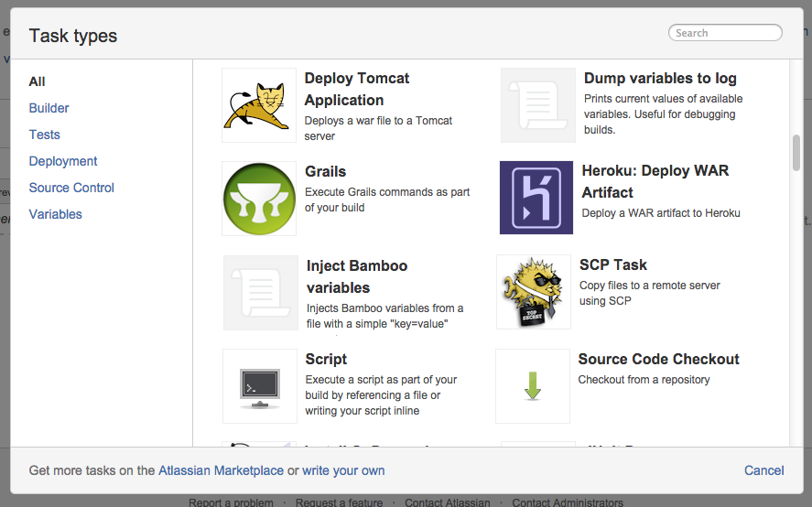Click the purple Heroku logo icon
The height and width of the screenshot is (507, 812).
(x=536, y=198)
